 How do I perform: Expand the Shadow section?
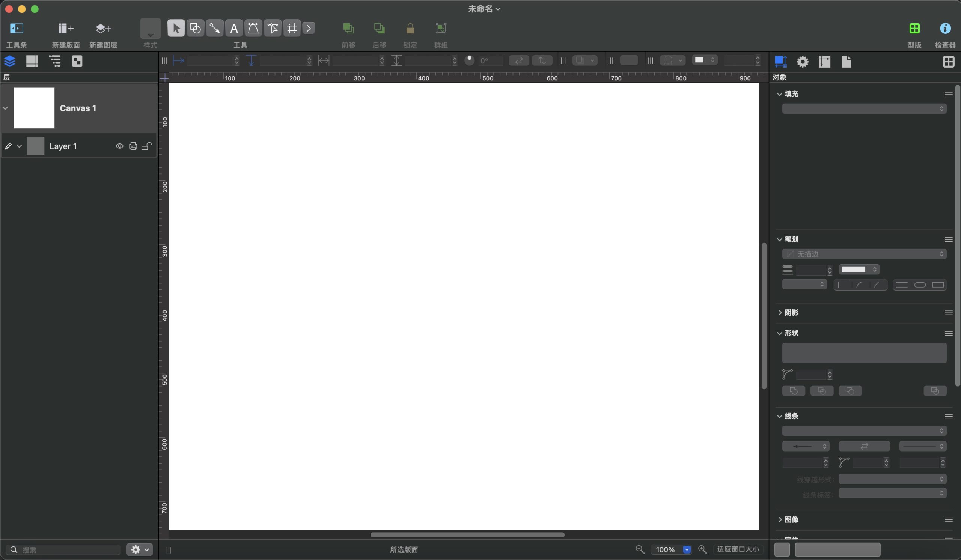(x=779, y=313)
